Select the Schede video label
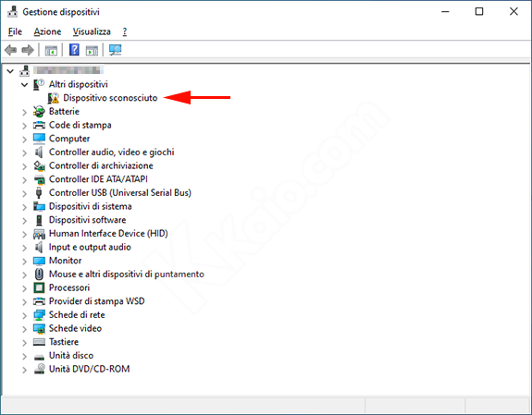 (x=75, y=328)
